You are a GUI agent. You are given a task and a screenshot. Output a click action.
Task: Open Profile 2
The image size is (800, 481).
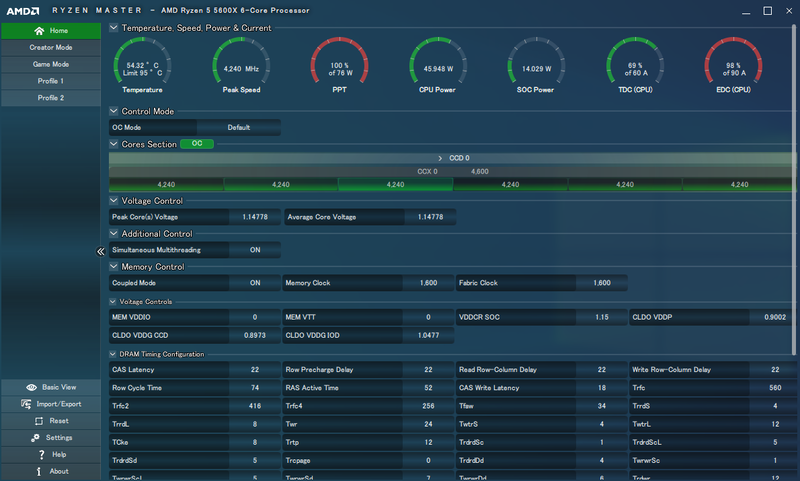click(51, 98)
